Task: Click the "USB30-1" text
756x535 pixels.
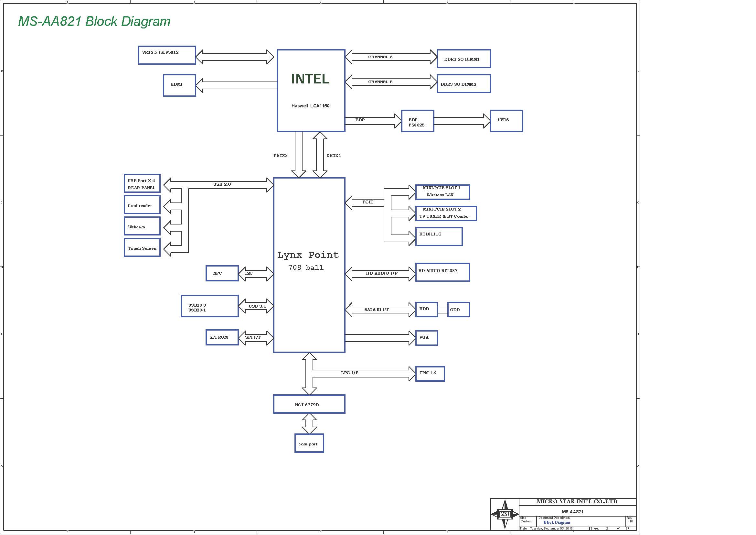Action: pyautogui.click(x=197, y=310)
